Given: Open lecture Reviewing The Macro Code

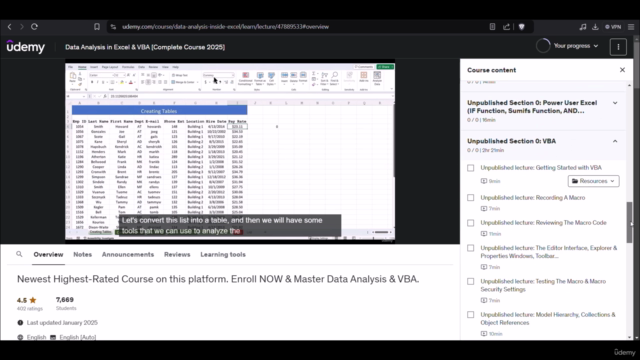Looking at the screenshot, I should pos(543,223).
